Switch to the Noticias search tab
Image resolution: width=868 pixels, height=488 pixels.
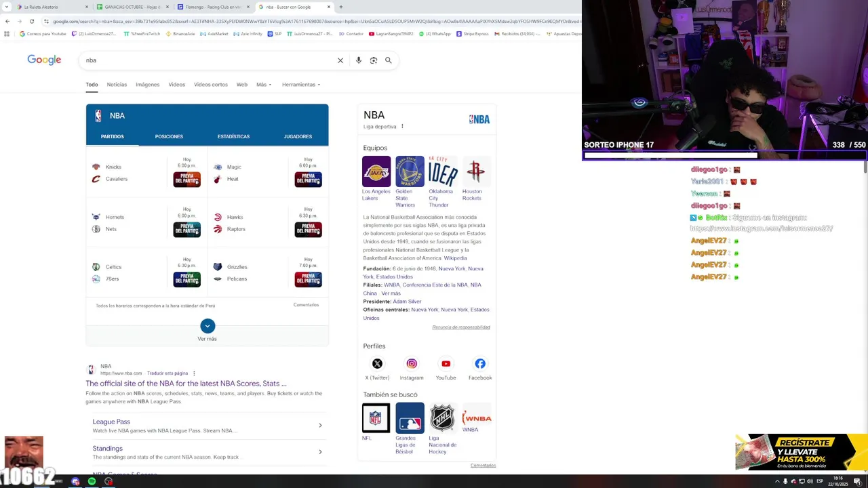[117, 85]
